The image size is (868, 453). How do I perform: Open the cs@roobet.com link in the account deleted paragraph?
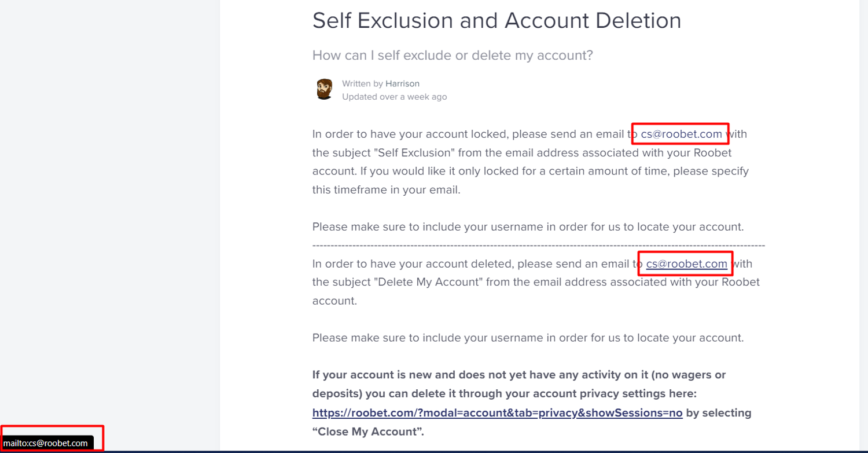[x=686, y=264]
